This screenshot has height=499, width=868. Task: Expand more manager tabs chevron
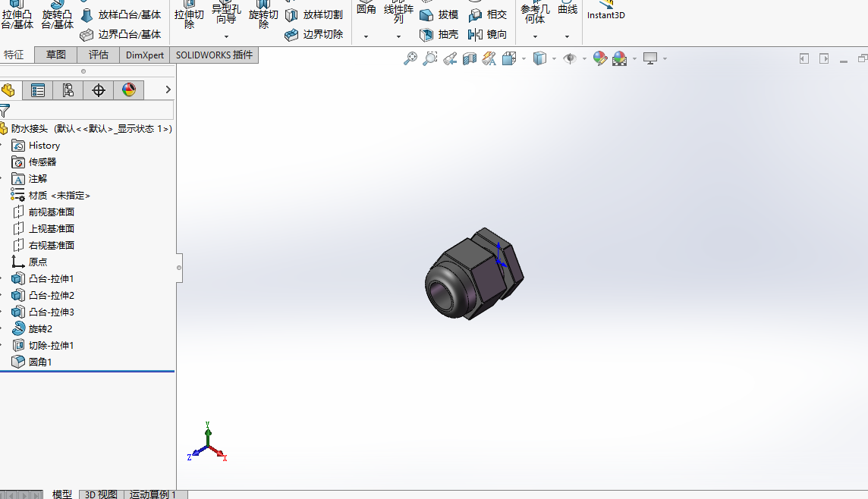[x=168, y=89]
